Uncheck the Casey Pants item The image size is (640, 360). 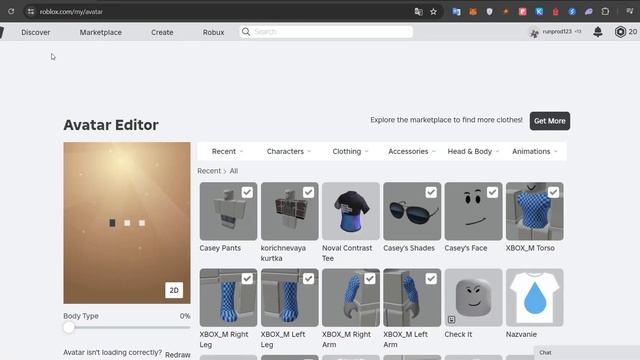[x=247, y=192]
